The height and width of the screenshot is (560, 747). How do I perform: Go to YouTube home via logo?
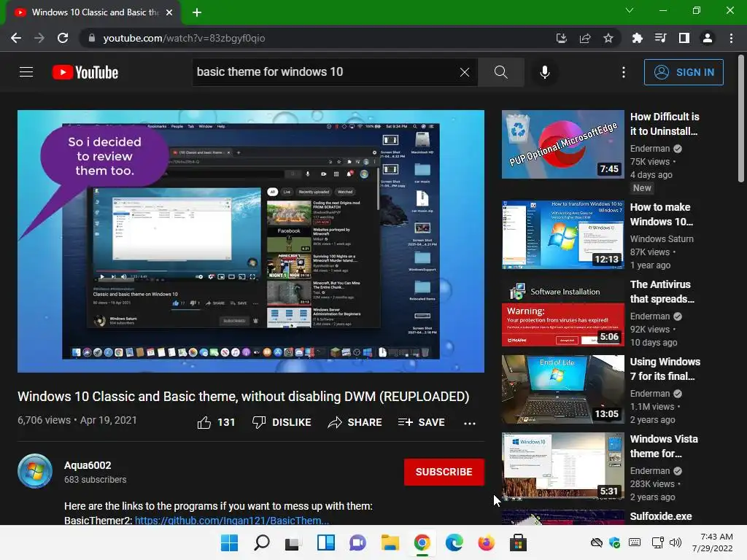coord(85,72)
